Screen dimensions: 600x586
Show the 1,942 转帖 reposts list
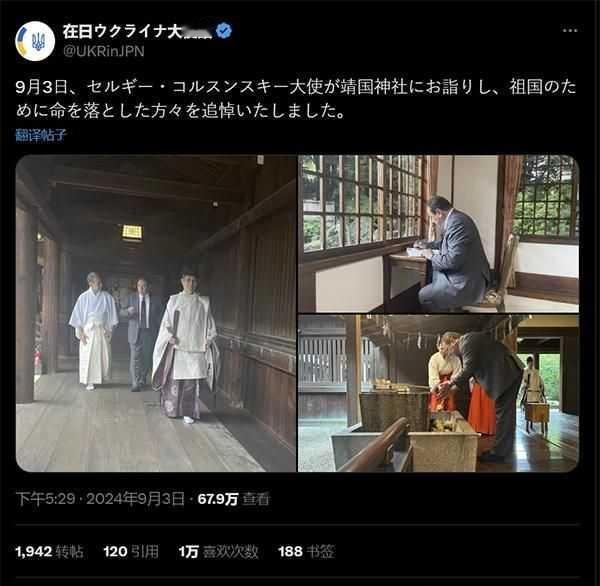coord(49,552)
